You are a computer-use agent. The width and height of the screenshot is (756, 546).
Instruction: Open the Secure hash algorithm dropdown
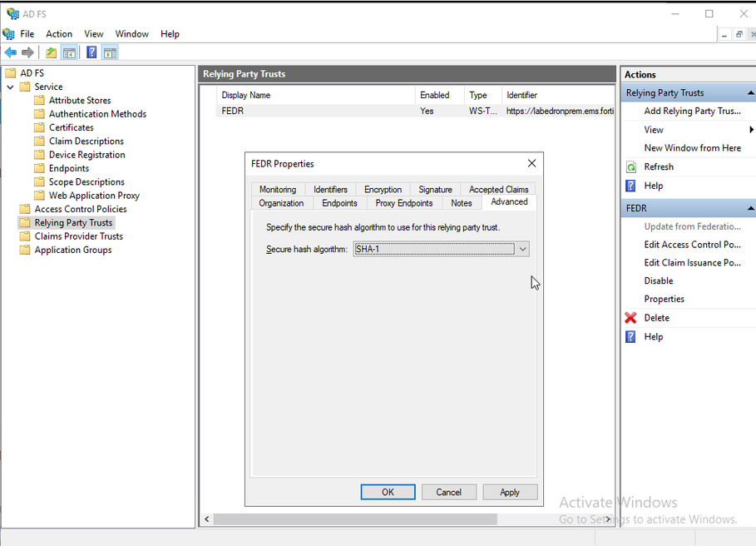coord(522,249)
